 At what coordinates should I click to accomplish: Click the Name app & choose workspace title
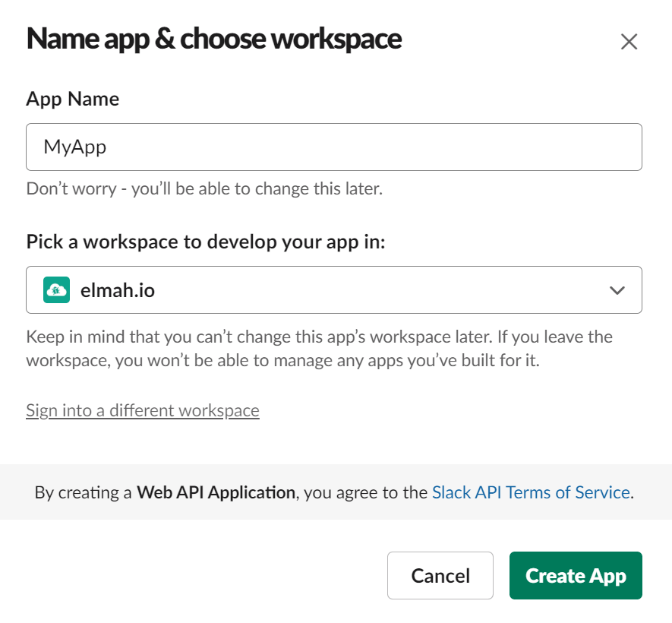pos(214,39)
